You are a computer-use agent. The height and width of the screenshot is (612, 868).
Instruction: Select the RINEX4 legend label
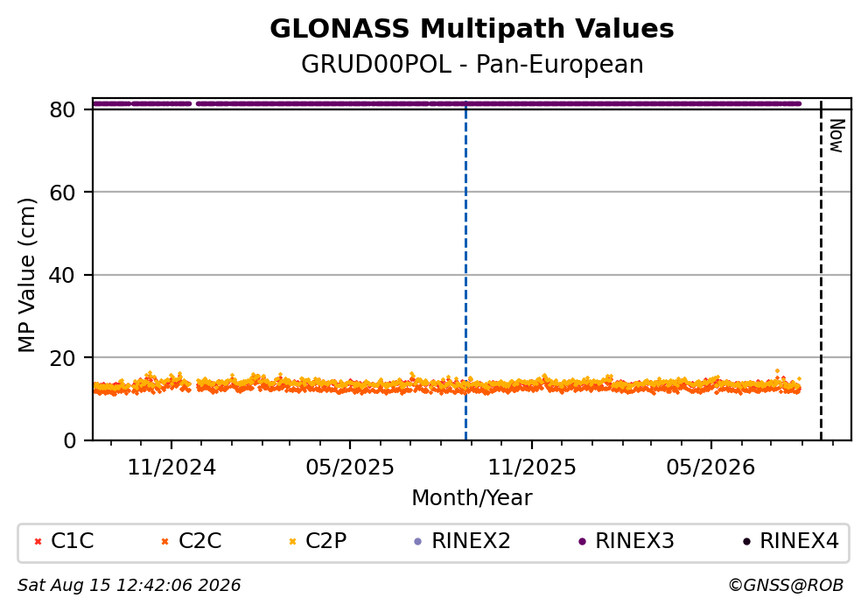click(800, 540)
